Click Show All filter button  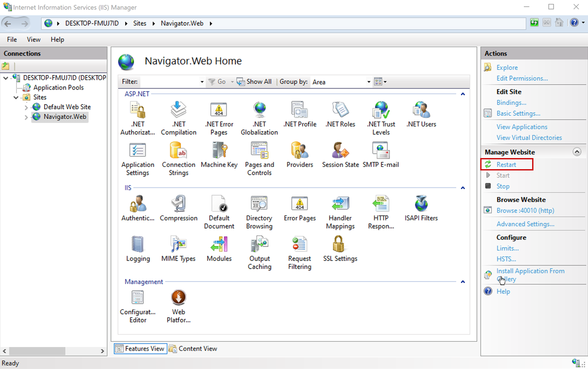pos(254,82)
